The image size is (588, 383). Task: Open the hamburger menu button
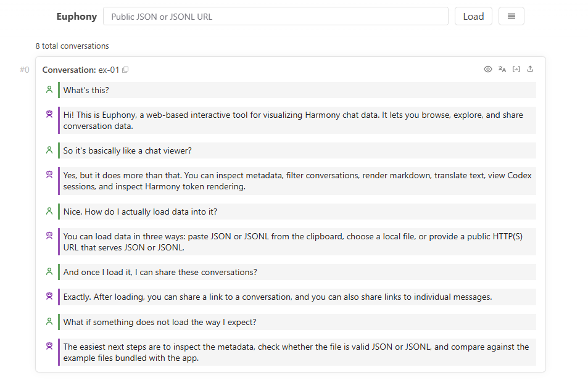(x=511, y=17)
